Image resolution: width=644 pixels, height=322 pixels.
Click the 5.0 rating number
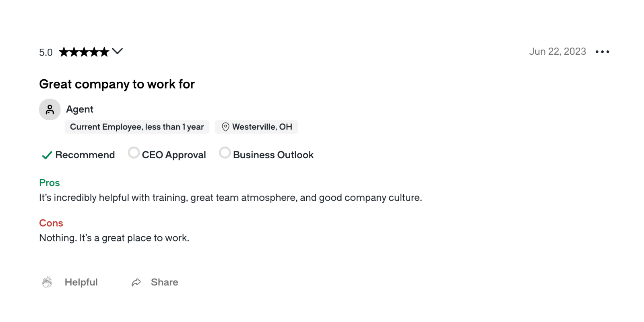pyautogui.click(x=46, y=52)
